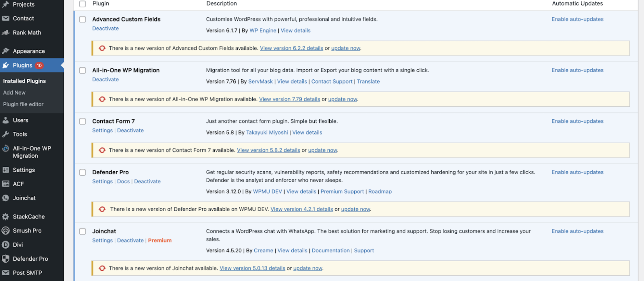Viewport: 644px width, 281px height.
Task: Click the Plugins plug icon
Action: pos(6,65)
